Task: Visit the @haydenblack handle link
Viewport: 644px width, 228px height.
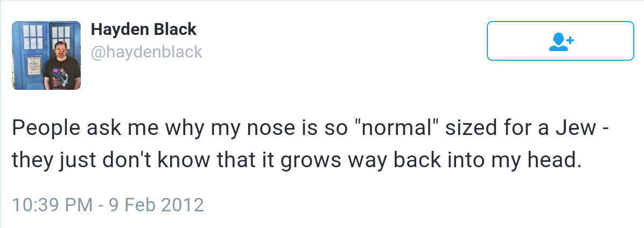Action: coord(146,52)
